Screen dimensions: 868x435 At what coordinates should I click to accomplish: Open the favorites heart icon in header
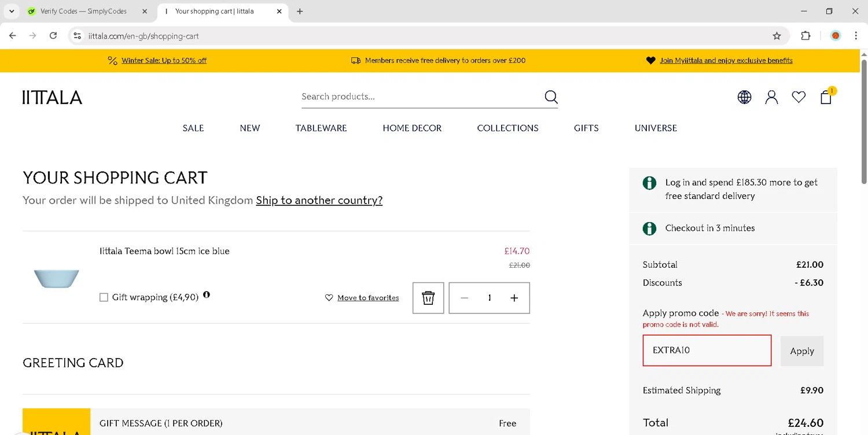(799, 97)
